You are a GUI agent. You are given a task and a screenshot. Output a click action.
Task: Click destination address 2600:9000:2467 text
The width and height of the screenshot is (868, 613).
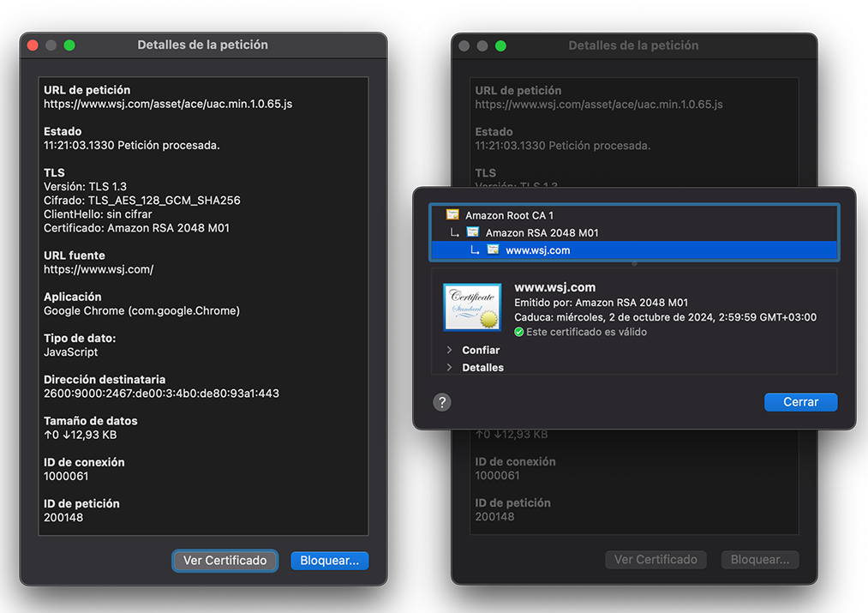pos(161,394)
